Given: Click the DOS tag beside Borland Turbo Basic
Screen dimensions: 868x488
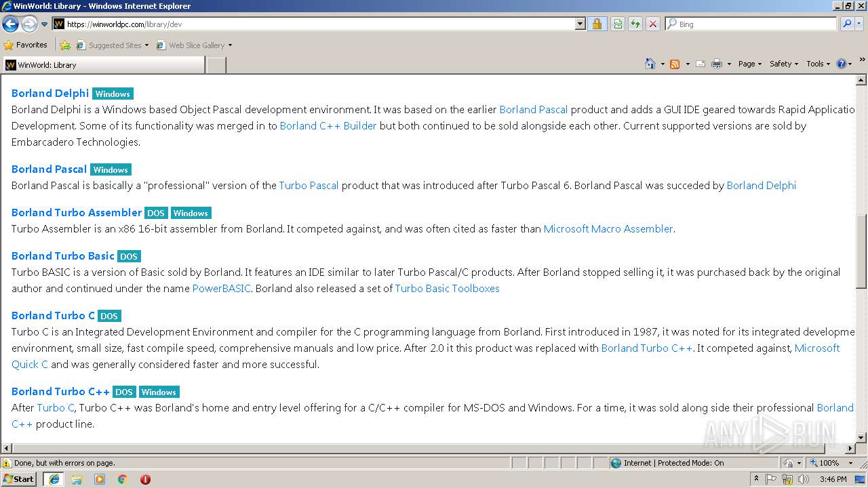Looking at the screenshot, I should click(129, 257).
